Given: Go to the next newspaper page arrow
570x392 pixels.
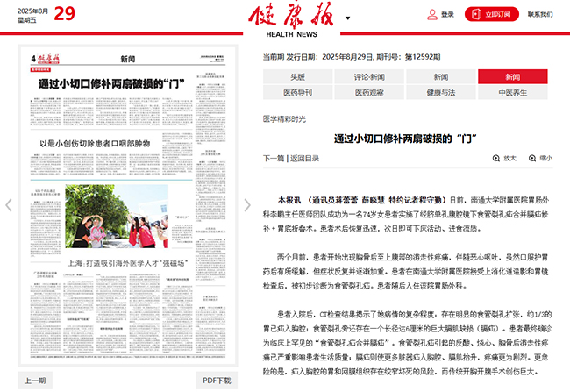Looking at the screenshot, I should [x=247, y=205].
